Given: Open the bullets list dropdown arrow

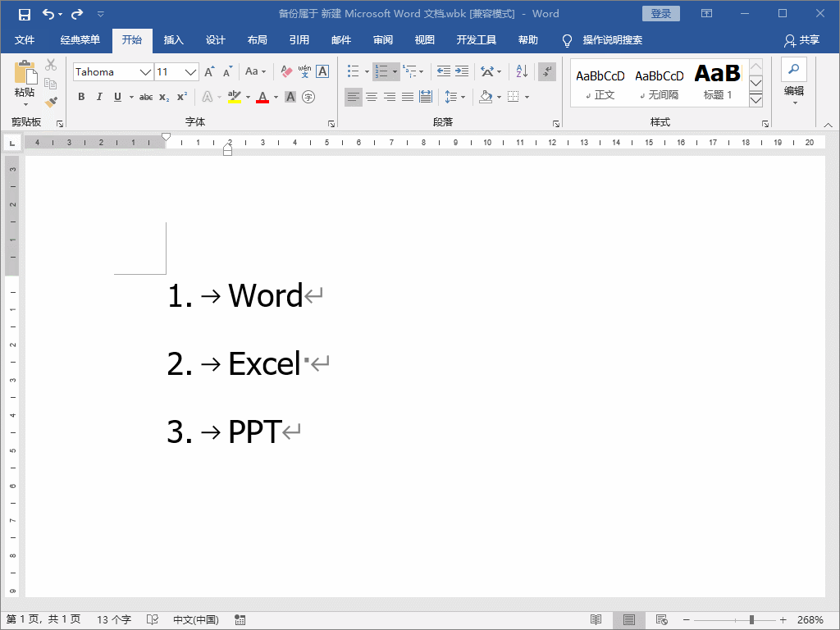Looking at the screenshot, I should point(367,72).
